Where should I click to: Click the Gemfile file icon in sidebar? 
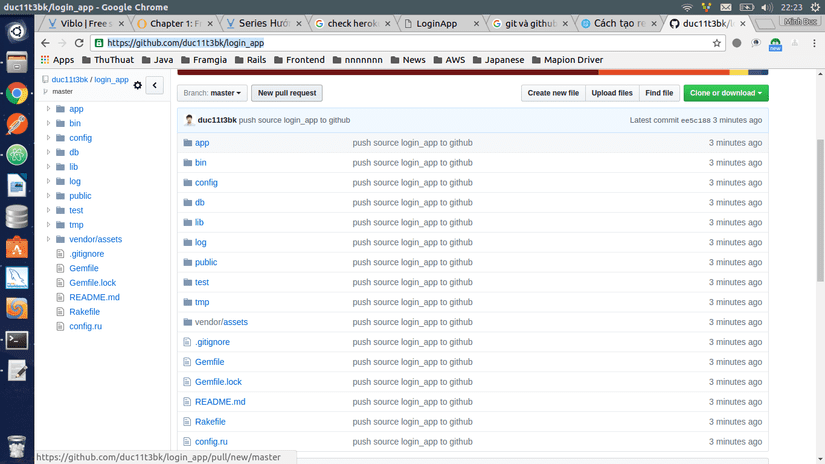[60, 268]
